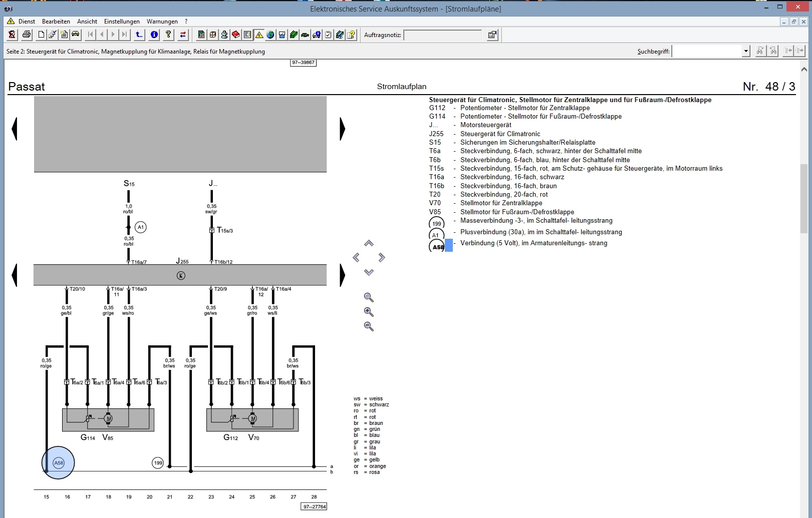Go to first page navigation arrow
This screenshot has width=812, height=518.
tap(90, 35)
